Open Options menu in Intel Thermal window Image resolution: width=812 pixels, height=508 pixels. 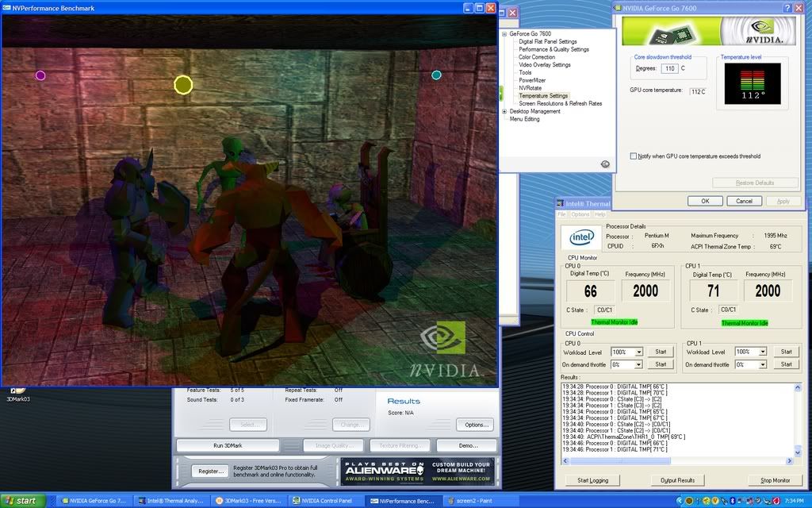point(580,214)
